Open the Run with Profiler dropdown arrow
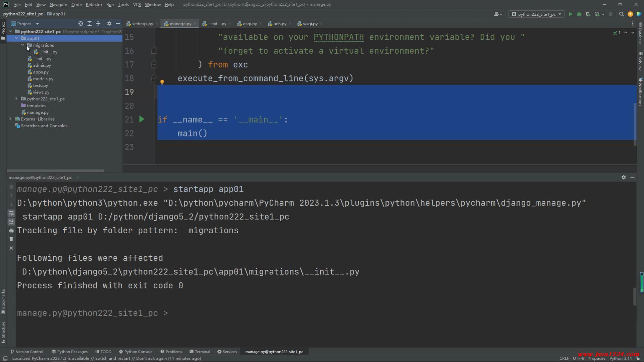The image size is (644, 362). 603,14
